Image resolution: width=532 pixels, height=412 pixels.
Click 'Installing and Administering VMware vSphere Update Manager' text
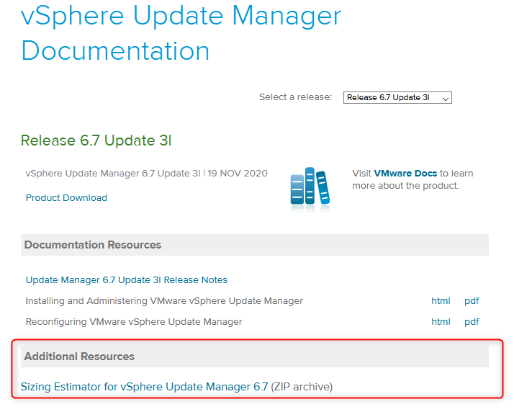click(164, 301)
